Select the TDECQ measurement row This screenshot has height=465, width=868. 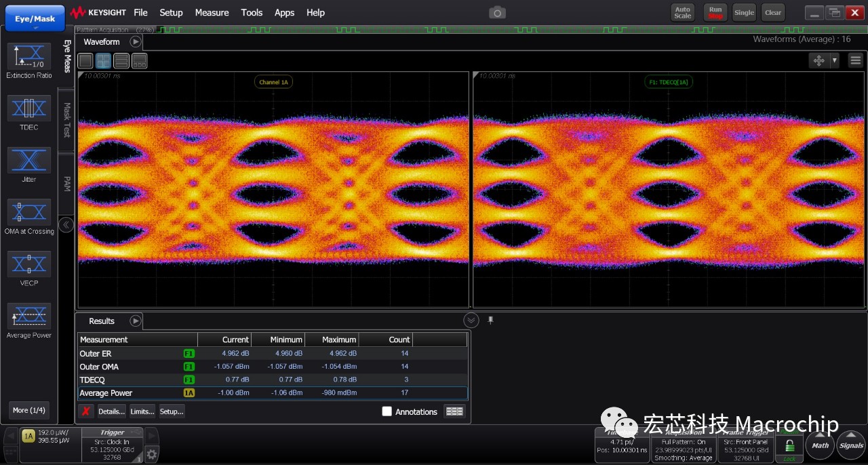273,380
